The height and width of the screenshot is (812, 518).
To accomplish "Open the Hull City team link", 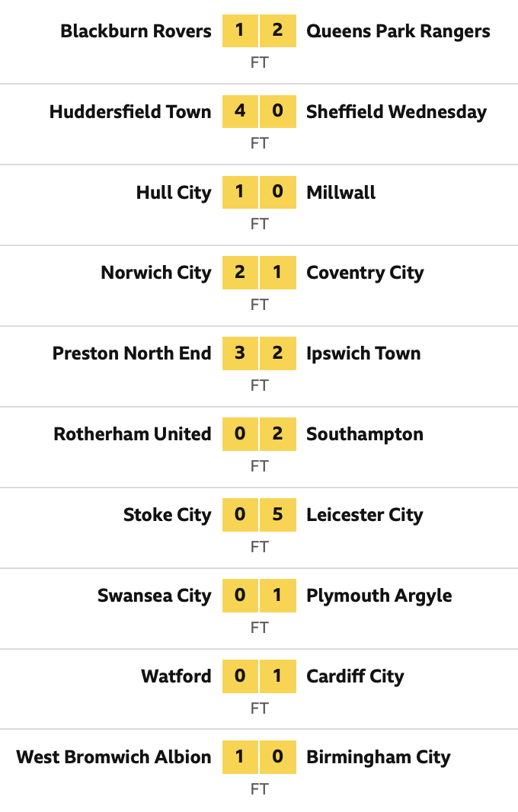I will pos(174,193).
